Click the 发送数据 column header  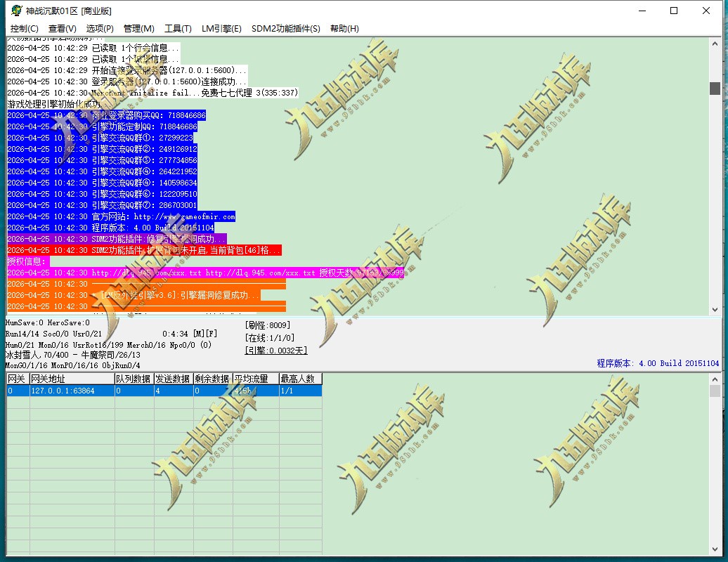(174, 379)
